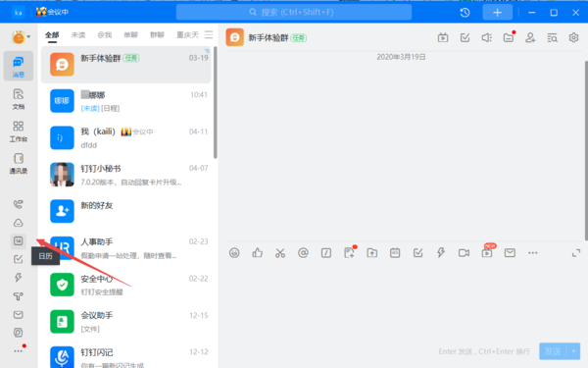
Task: Click the 新手体验群 group avatar in chat header
Action: click(235, 37)
